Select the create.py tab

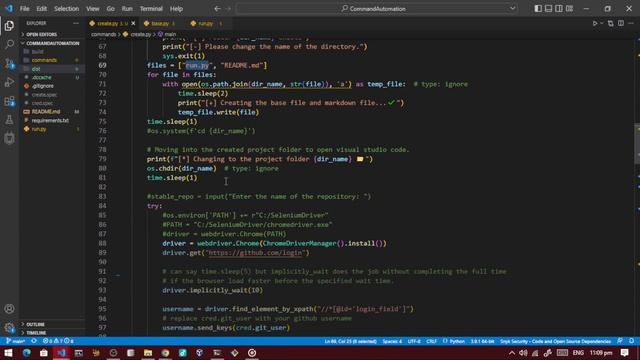[107, 24]
